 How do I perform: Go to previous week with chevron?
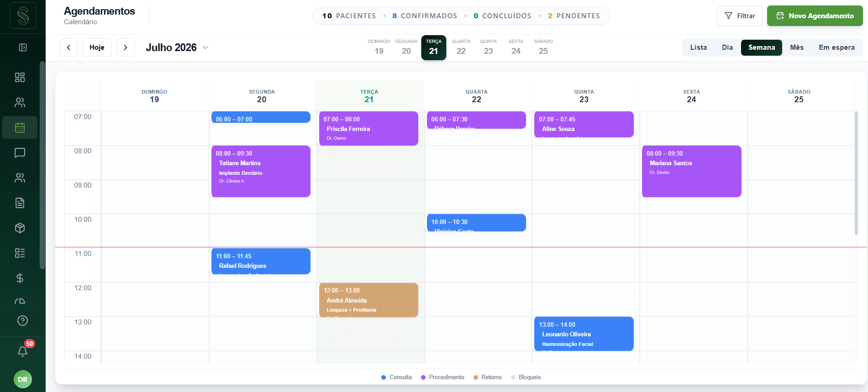68,47
